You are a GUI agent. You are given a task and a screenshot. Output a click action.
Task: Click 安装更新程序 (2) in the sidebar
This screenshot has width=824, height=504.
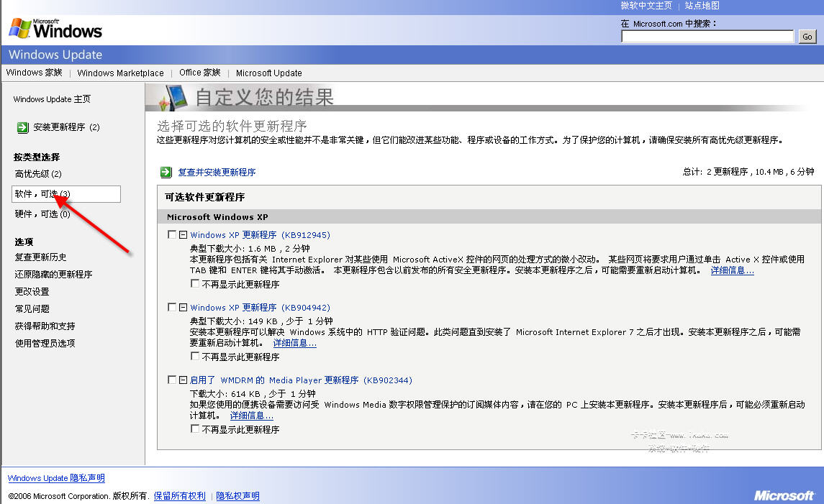point(66,127)
